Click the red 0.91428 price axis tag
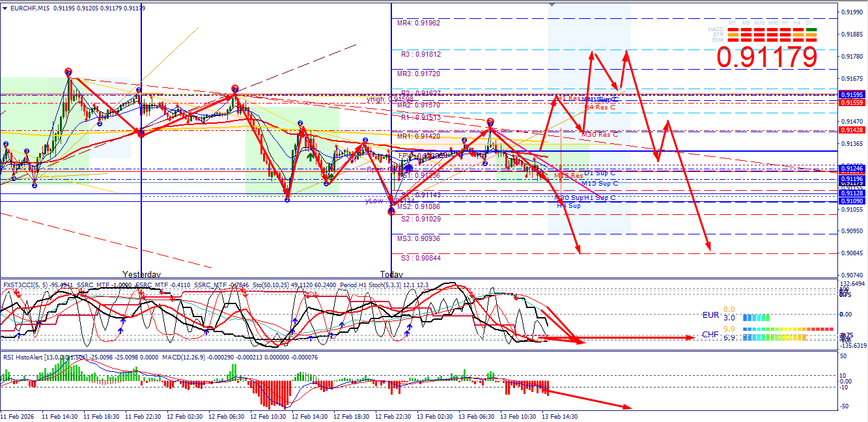868x422 pixels. (x=852, y=130)
